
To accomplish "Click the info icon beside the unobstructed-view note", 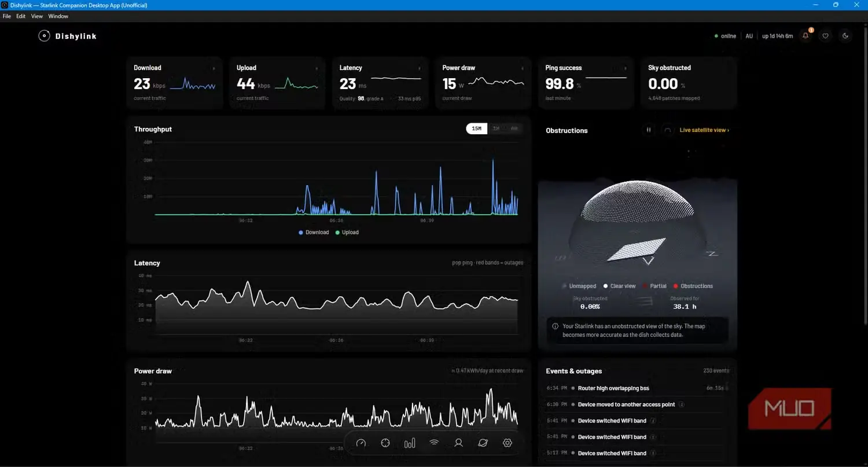I will click(x=556, y=326).
